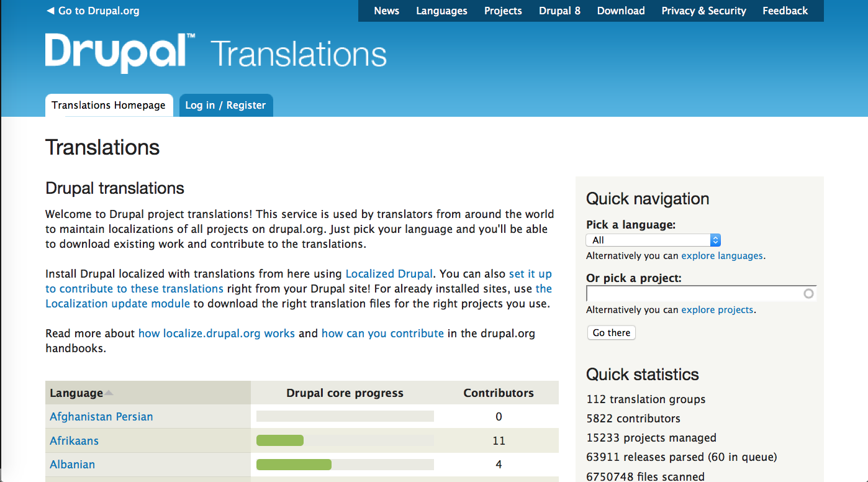Open the Drupal 8 menu item

pos(559,11)
